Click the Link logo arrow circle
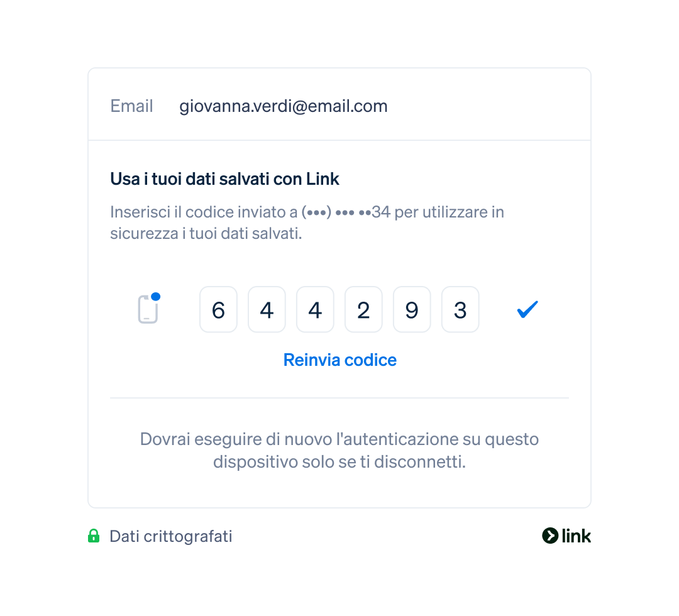The width and height of the screenshot is (679, 616). (550, 536)
